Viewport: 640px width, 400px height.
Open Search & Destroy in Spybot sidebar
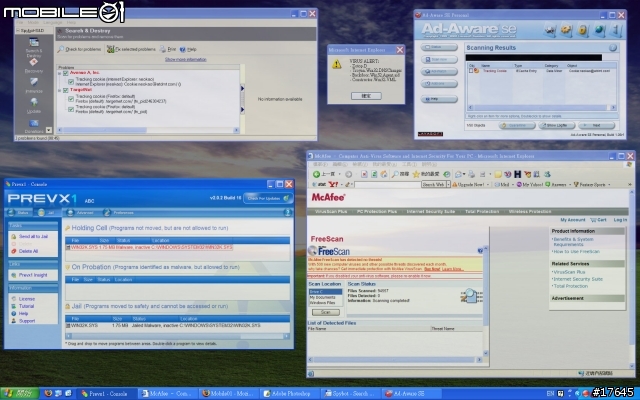click(33, 47)
